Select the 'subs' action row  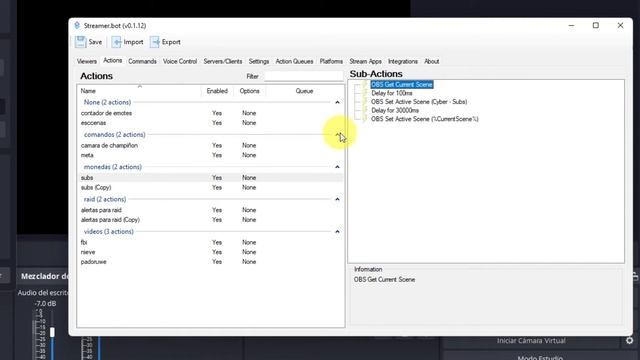tap(210, 178)
